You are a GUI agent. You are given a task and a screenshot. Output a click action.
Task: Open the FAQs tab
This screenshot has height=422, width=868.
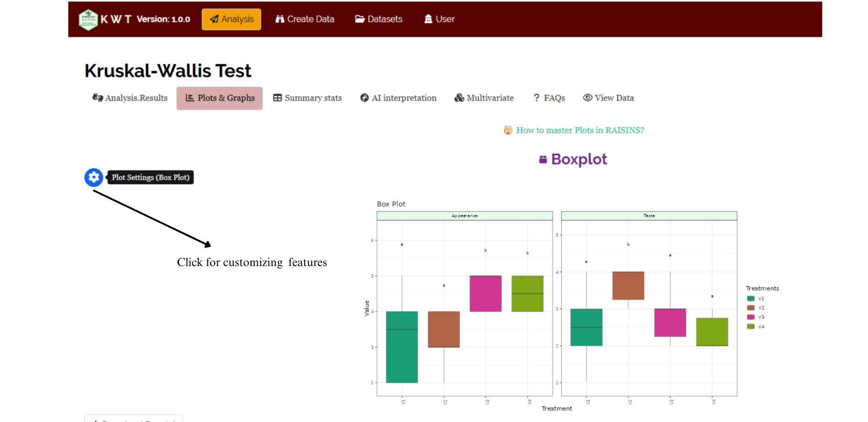coord(549,98)
